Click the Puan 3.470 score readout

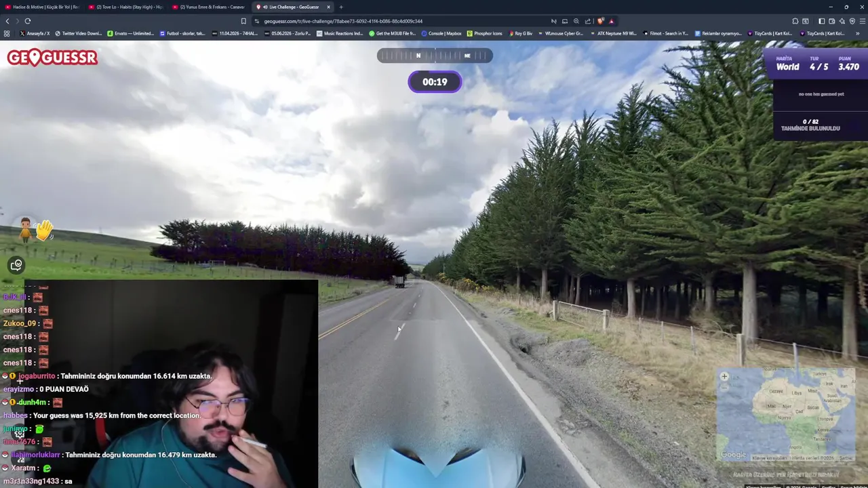click(848, 64)
